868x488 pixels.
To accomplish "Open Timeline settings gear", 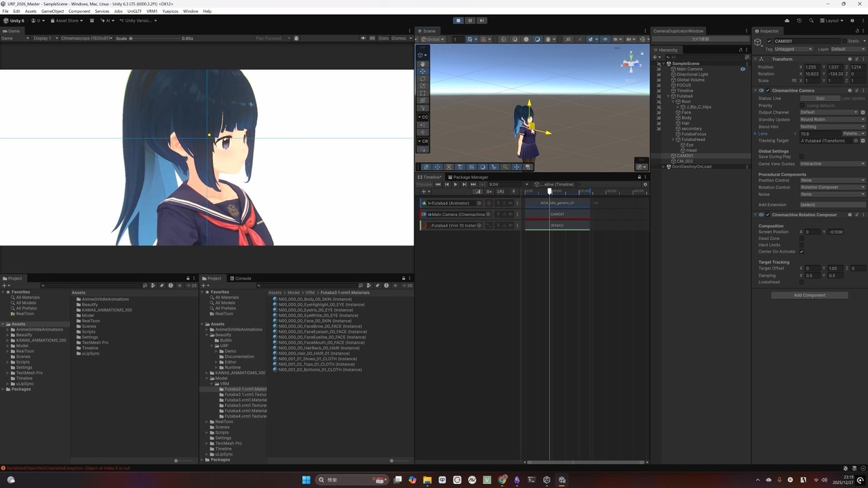I will [x=645, y=184].
